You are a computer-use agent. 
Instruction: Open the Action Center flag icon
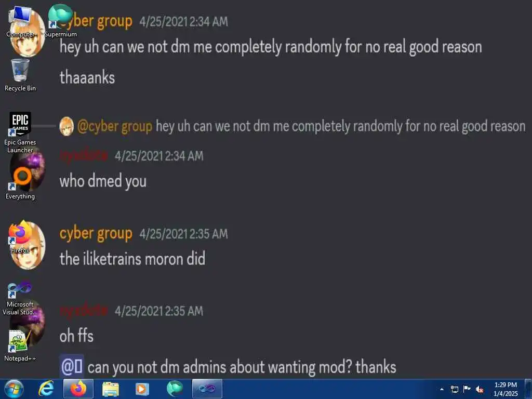point(467,389)
